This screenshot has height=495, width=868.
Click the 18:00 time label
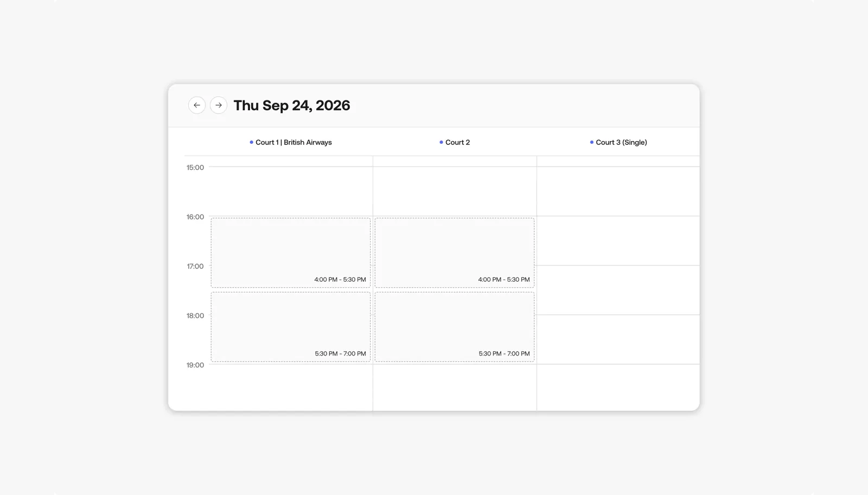195,315
